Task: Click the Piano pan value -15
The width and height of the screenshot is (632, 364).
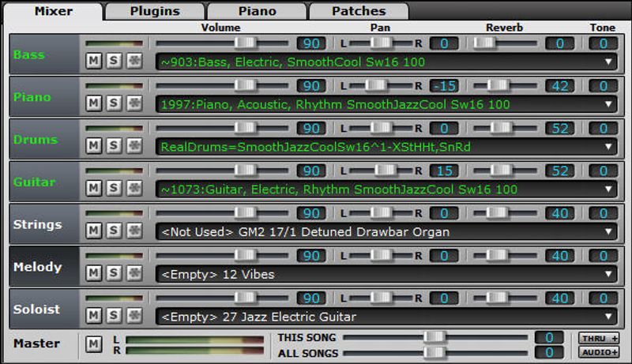Action: coord(444,86)
